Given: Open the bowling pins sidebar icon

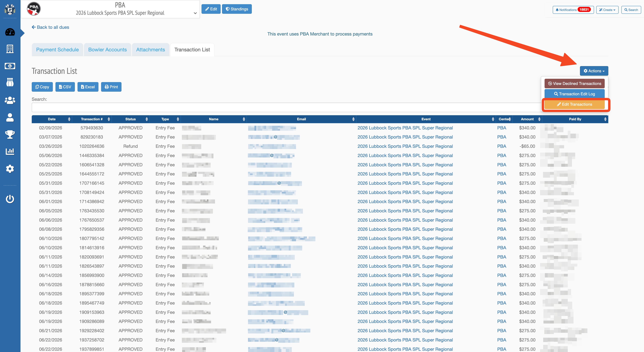Looking at the screenshot, I should 10,82.
